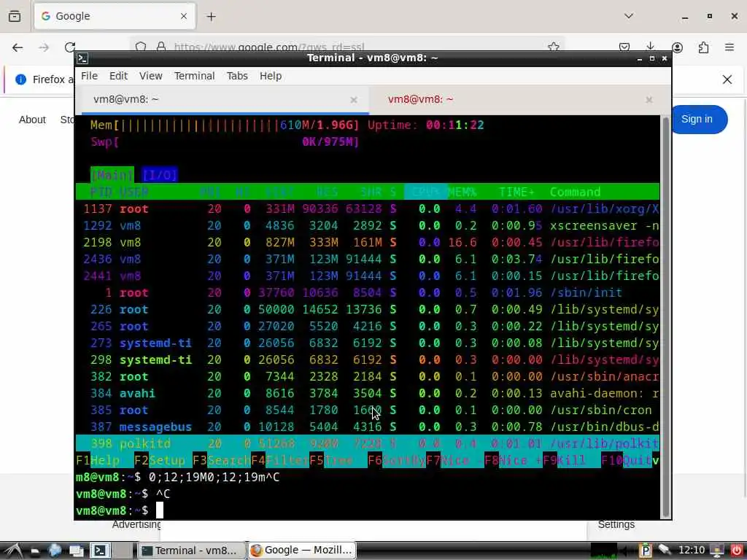
Task: Open the taskbar applications menu icon
Action: tap(12, 551)
